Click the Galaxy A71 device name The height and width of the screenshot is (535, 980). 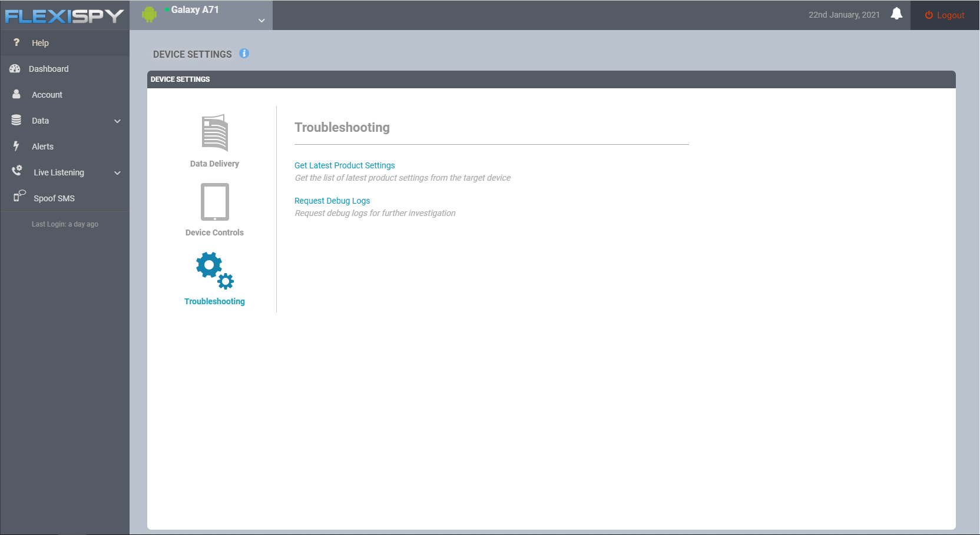coord(195,9)
